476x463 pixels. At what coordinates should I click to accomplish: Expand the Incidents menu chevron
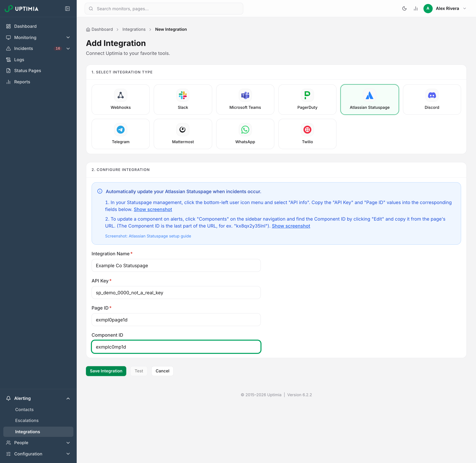(x=68, y=48)
